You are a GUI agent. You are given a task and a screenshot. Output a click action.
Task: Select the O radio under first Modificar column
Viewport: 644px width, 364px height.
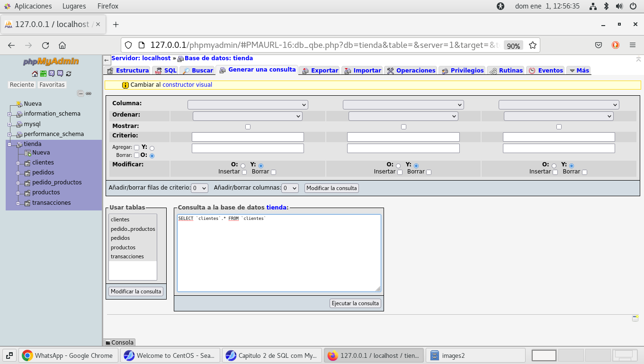[x=243, y=166]
